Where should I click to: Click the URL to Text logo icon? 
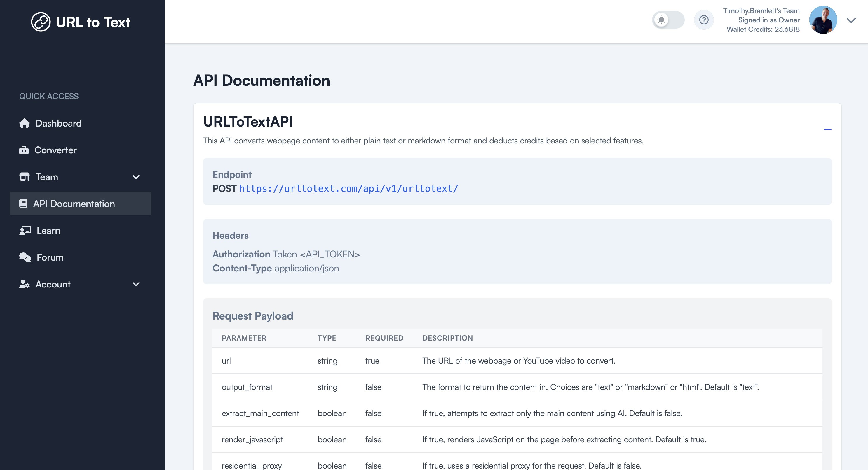coord(41,22)
